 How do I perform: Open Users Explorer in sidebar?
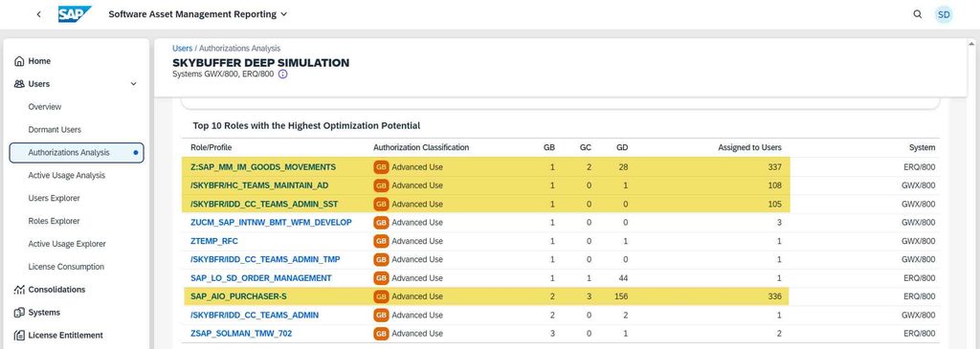point(55,198)
